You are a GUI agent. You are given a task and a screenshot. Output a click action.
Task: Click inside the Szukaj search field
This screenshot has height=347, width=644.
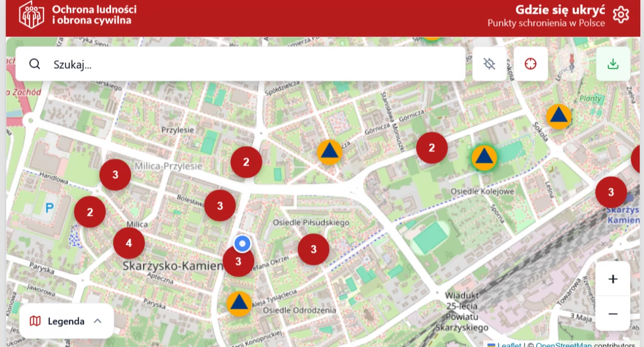point(161,63)
